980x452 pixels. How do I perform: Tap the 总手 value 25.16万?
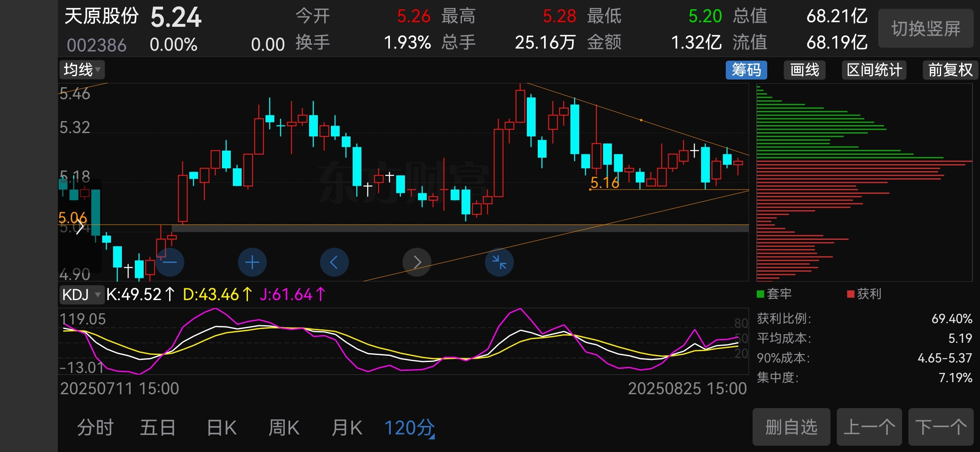545,43
